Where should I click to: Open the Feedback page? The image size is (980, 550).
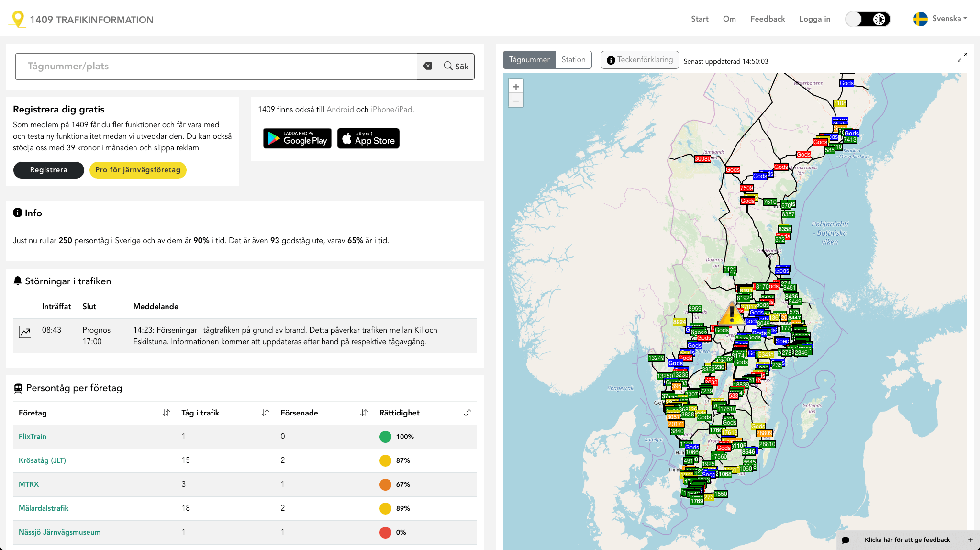768,19
